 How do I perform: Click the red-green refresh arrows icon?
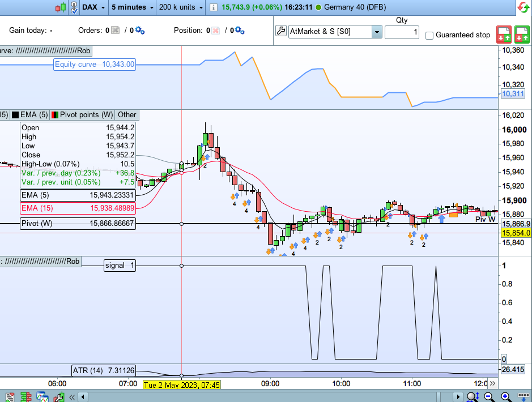pos(524,7)
